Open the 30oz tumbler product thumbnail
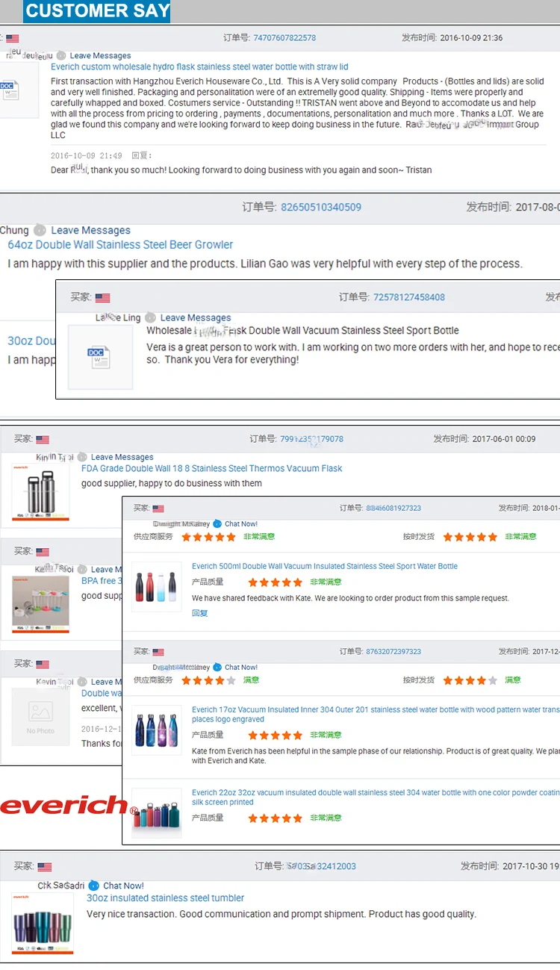 pyautogui.click(x=43, y=922)
